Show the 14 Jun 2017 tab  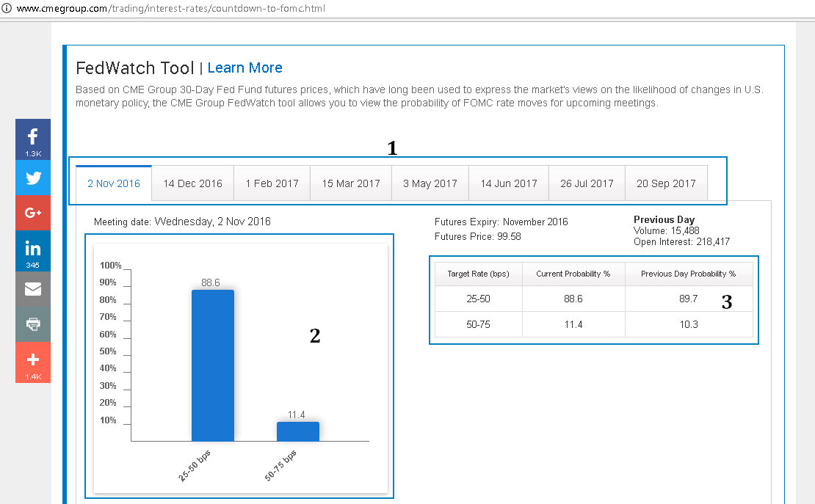click(509, 183)
